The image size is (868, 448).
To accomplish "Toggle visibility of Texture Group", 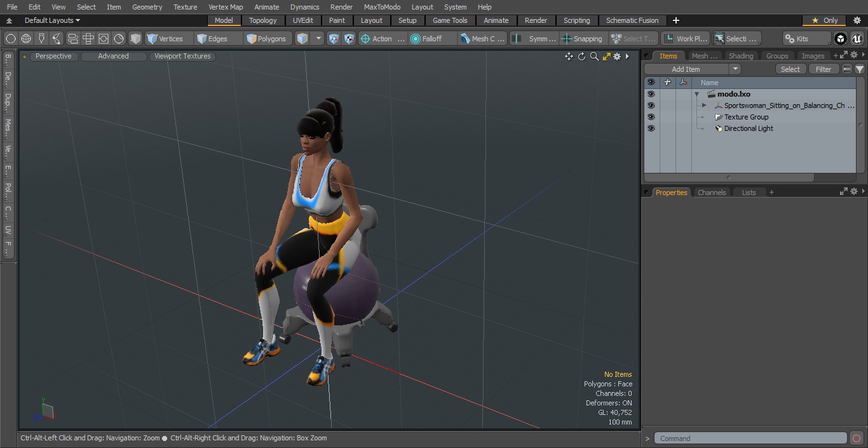I will click(x=651, y=117).
